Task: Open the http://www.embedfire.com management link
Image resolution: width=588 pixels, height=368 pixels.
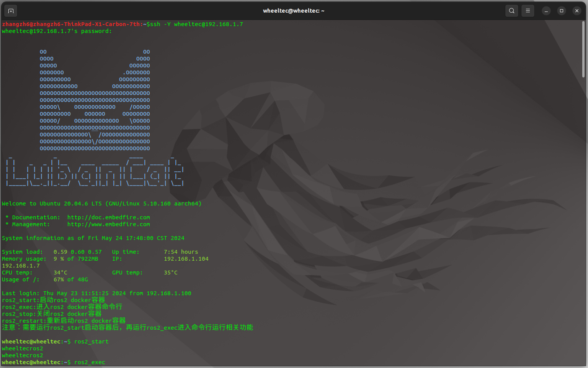Action: 109,224
